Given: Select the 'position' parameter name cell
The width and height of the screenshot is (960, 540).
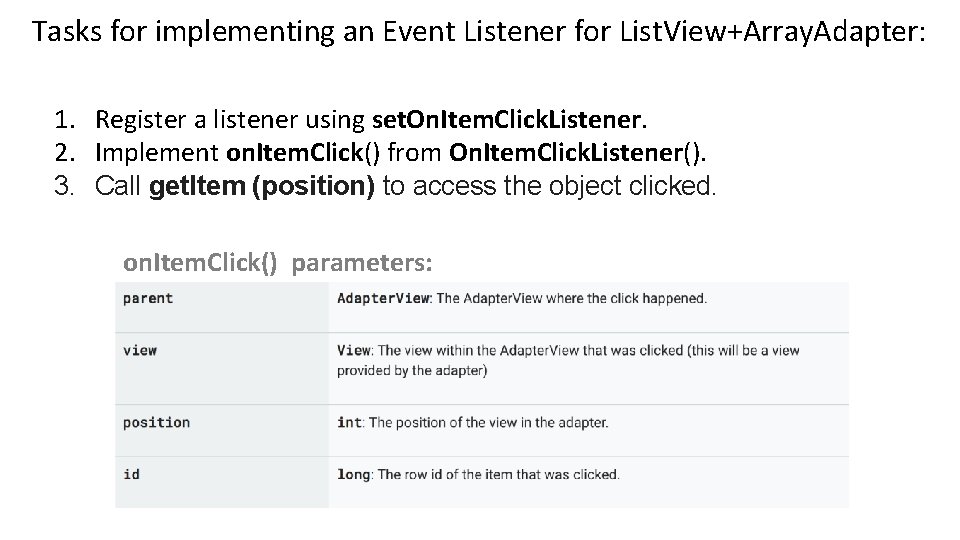Looking at the screenshot, I should click(x=156, y=422).
